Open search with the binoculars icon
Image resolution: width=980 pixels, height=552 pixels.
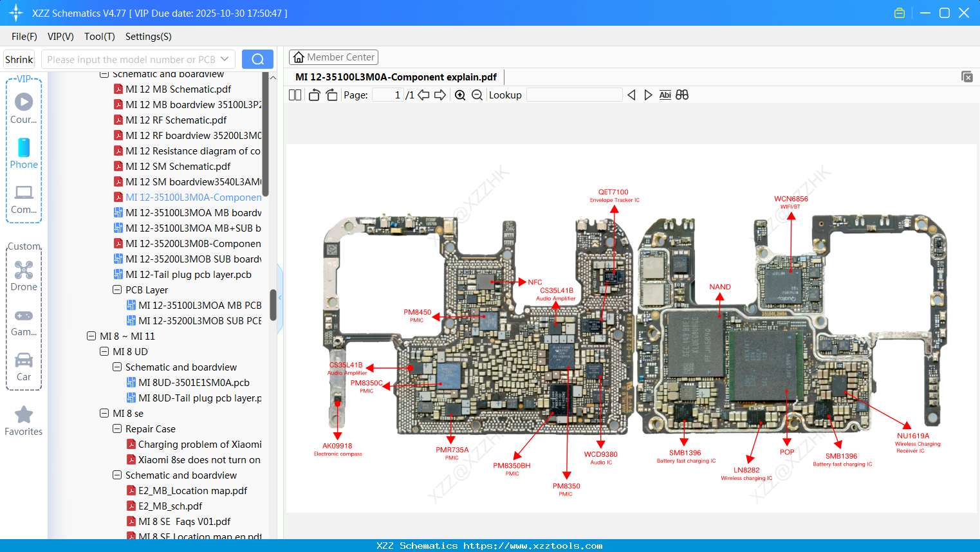click(683, 95)
